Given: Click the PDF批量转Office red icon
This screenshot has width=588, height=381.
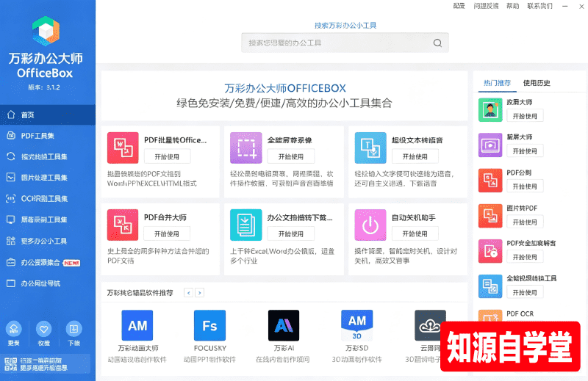Looking at the screenshot, I should [123, 148].
